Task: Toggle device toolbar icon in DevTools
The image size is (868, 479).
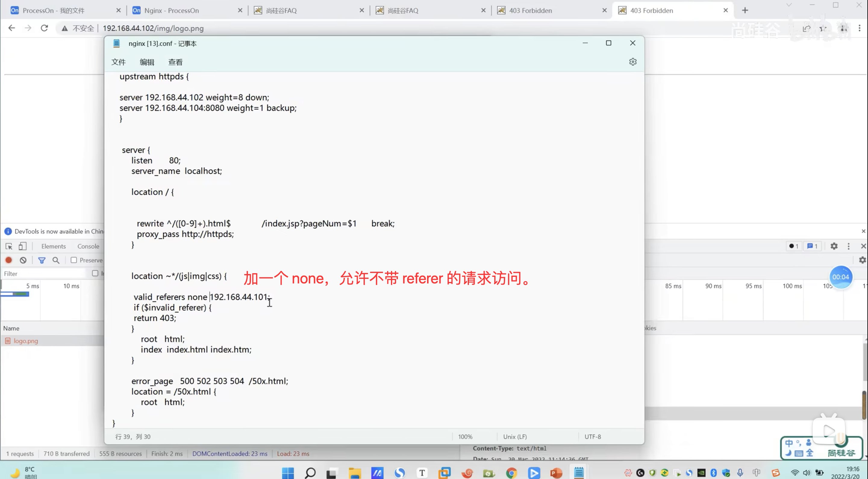Action: click(23, 246)
